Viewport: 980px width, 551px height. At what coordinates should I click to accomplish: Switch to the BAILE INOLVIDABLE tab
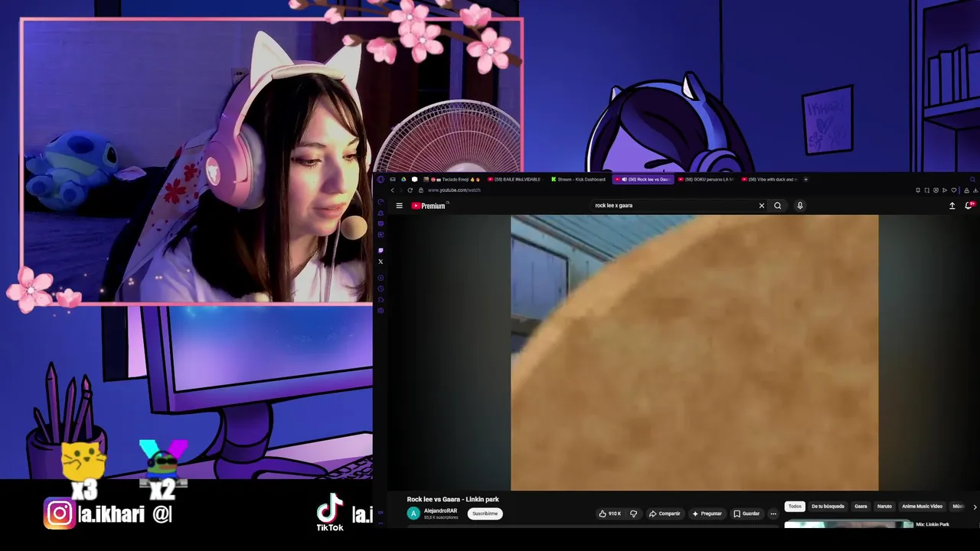(514, 179)
